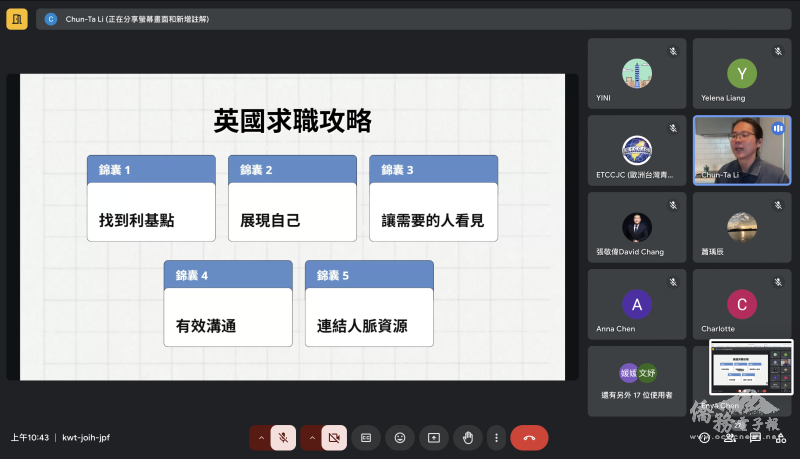
Task: Click the 展現自己 card text
Action: 270,220
